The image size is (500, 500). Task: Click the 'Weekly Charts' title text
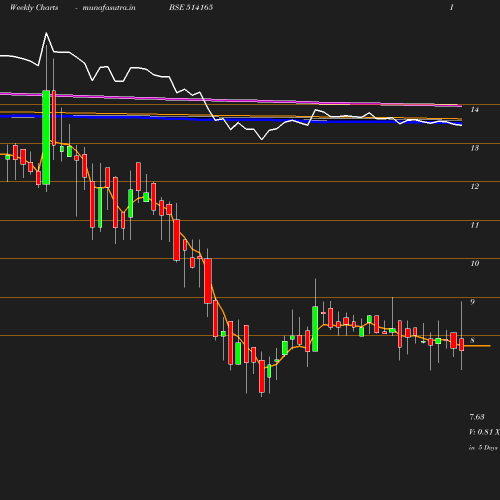(x=34, y=8)
